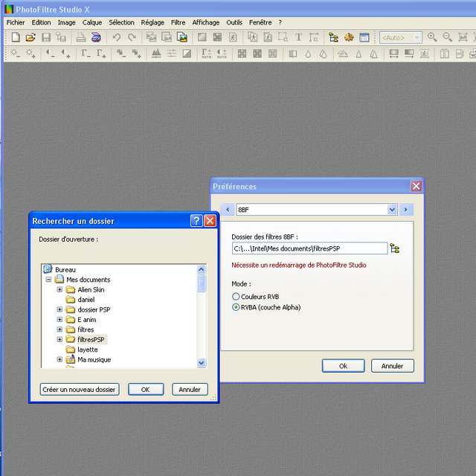The image size is (476, 476).
Task: Click the Undo arrow icon
Action: click(x=117, y=37)
